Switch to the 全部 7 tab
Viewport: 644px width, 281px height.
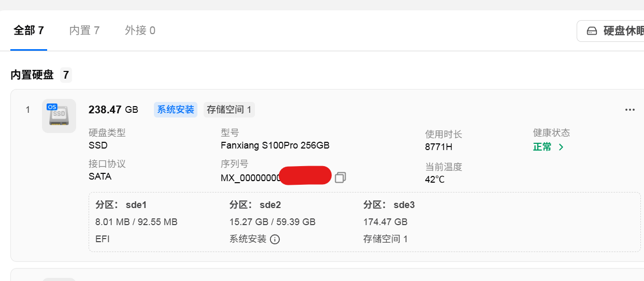click(28, 31)
